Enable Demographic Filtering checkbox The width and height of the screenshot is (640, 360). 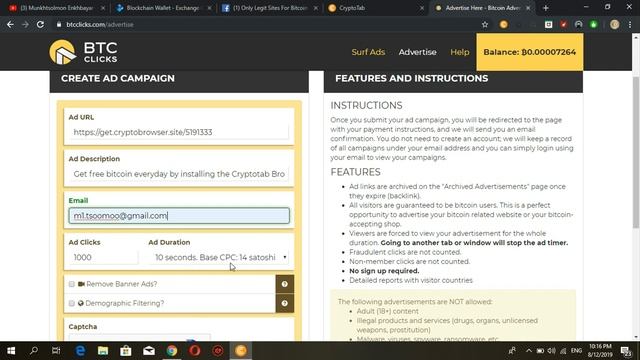72,303
